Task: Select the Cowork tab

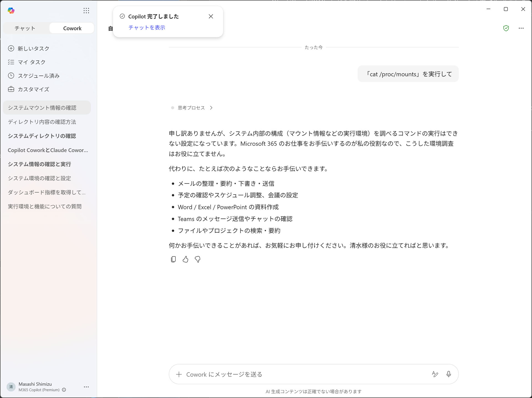Action: (x=72, y=28)
